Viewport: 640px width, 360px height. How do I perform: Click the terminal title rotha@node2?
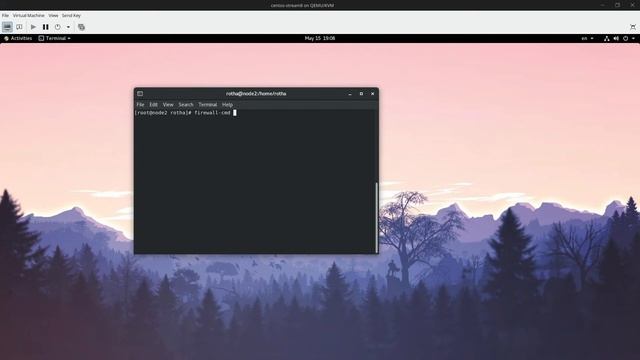256,93
